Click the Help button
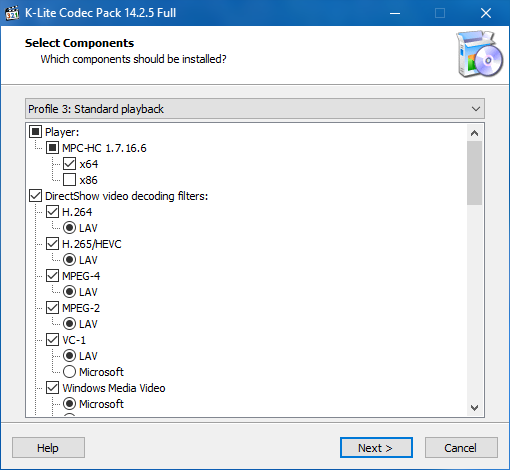Image resolution: width=510 pixels, height=470 pixels. pyautogui.click(x=48, y=448)
